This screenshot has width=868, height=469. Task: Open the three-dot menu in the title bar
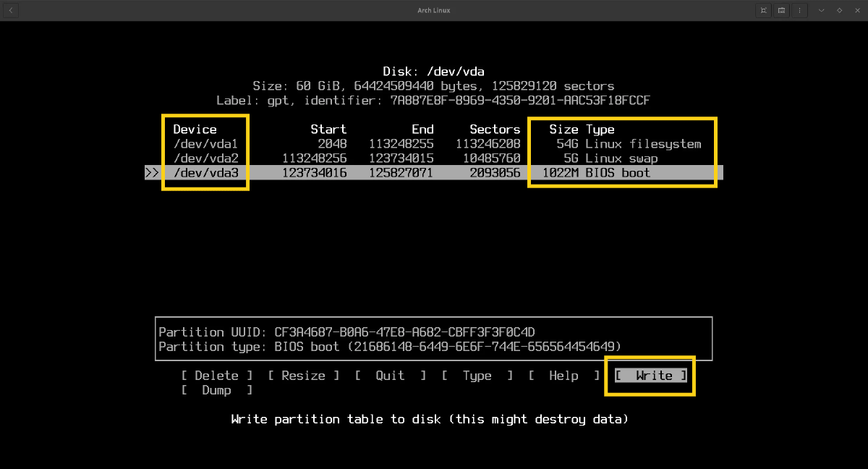click(799, 10)
